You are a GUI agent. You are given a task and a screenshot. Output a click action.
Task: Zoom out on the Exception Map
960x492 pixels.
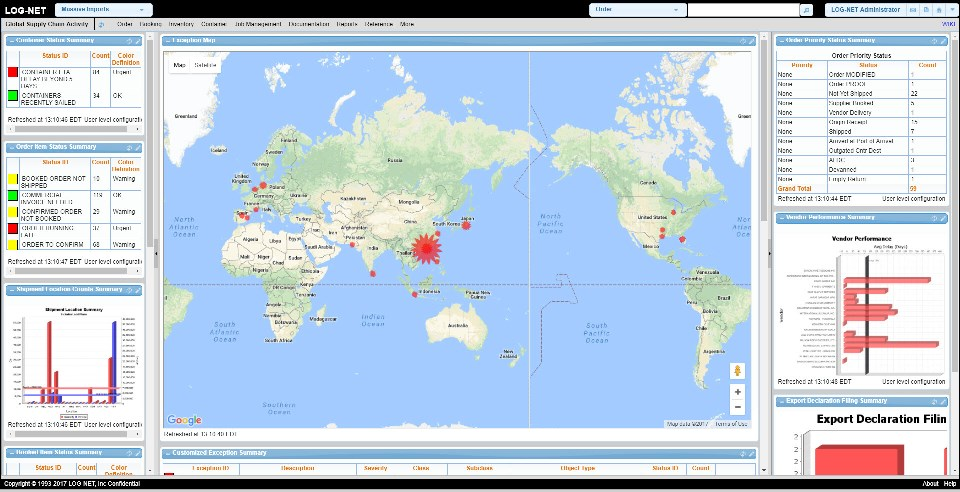coord(738,407)
